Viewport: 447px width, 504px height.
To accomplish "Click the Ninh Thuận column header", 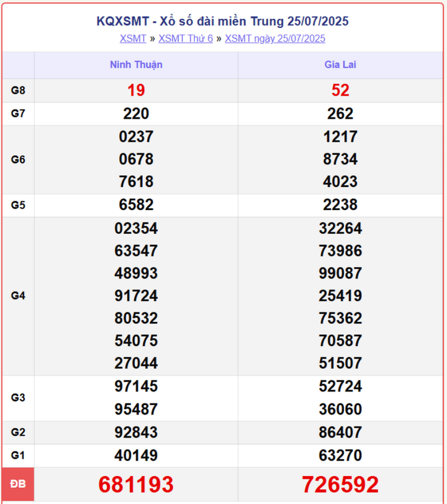I will (x=136, y=65).
